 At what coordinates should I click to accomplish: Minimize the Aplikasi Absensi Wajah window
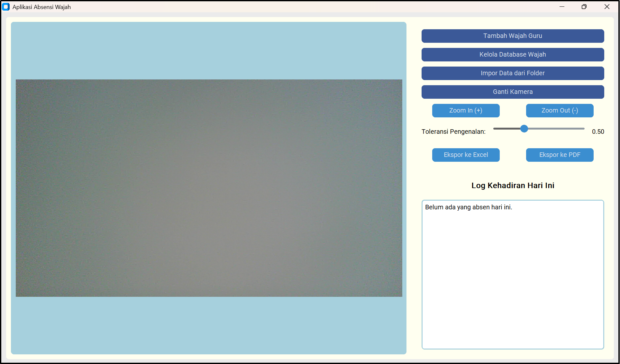pyautogui.click(x=562, y=7)
